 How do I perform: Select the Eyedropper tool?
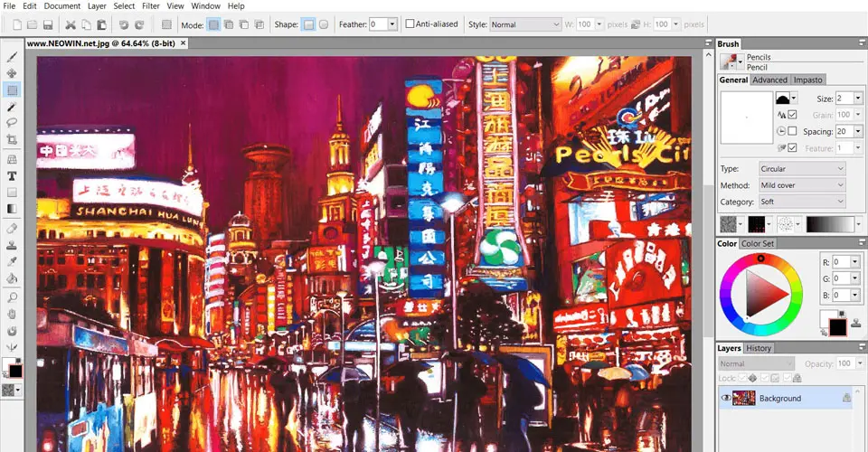coord(12,261)
